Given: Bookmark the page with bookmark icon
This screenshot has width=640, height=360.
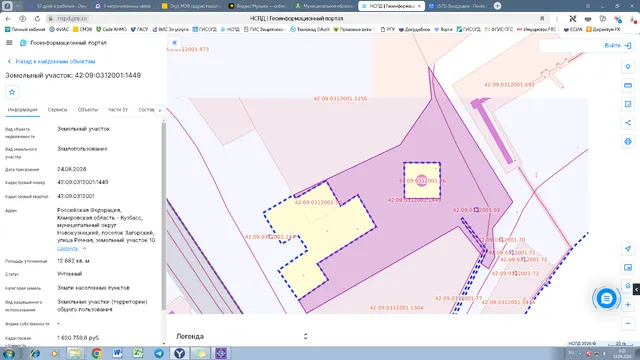Looking at the screenshot, I should (x=542, y=19).
